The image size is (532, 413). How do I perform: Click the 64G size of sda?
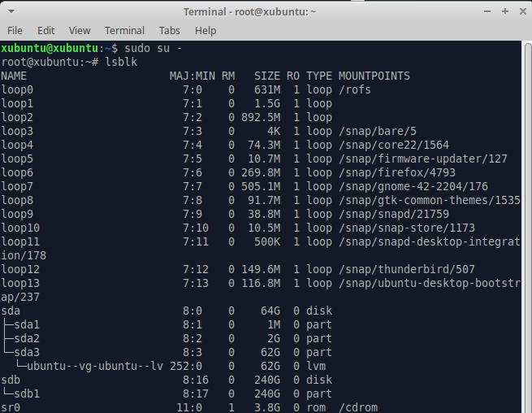pos(270,311)
